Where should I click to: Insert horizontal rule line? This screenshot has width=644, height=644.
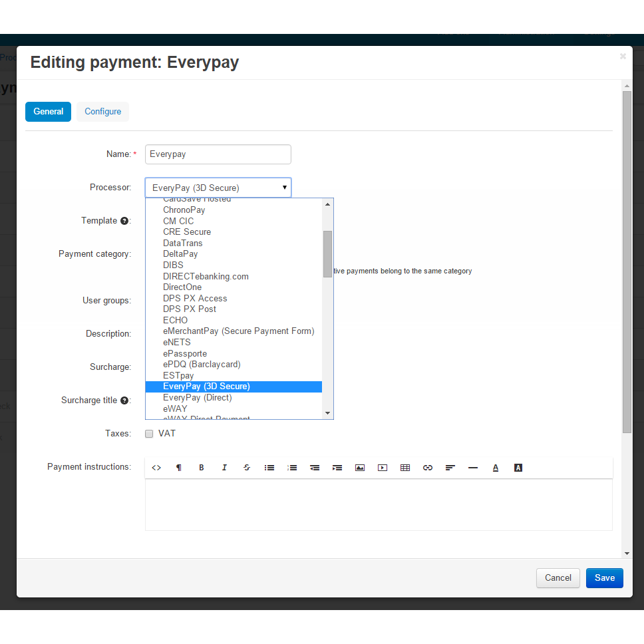[x=473, y=468]
